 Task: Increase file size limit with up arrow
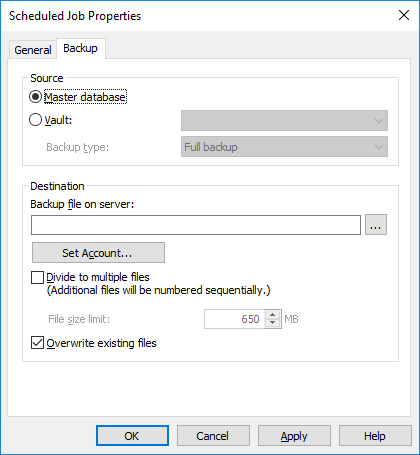273,315
